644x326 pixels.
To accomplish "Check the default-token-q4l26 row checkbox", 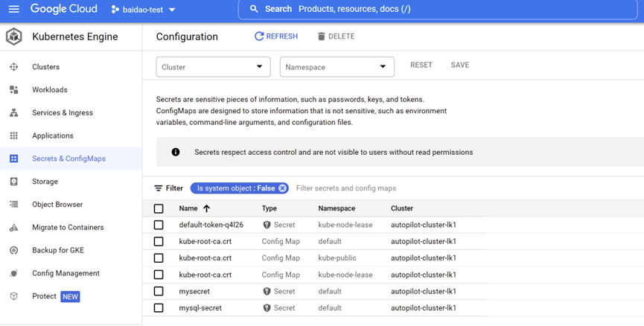I will 159,225.
